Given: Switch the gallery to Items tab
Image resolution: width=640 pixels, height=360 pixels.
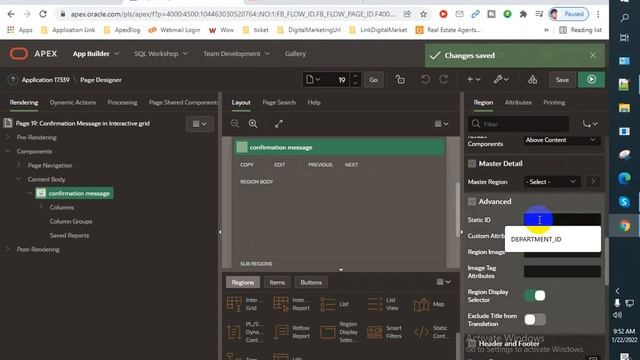Looking at the screenshot, I should (x=277, y=282).
